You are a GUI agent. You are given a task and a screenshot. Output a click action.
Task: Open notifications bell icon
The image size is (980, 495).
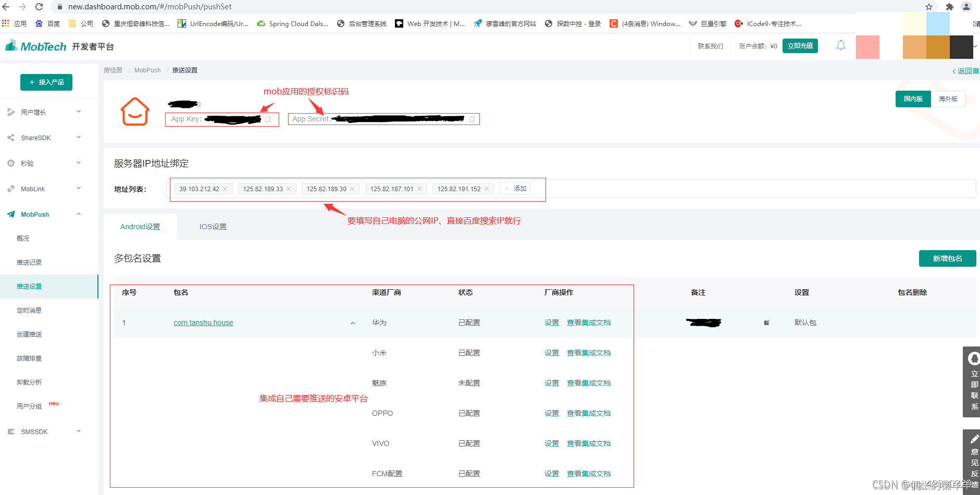pyautogui.click(x=841, y=46)
